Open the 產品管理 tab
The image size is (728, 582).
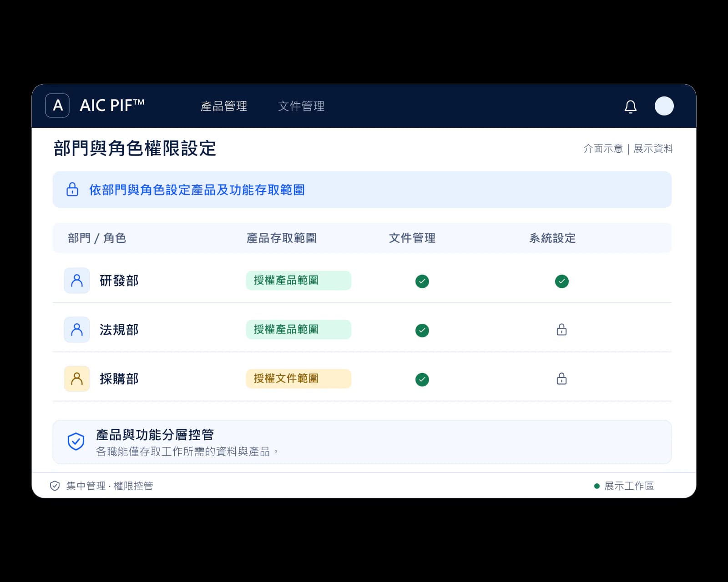tap(224, 106)
